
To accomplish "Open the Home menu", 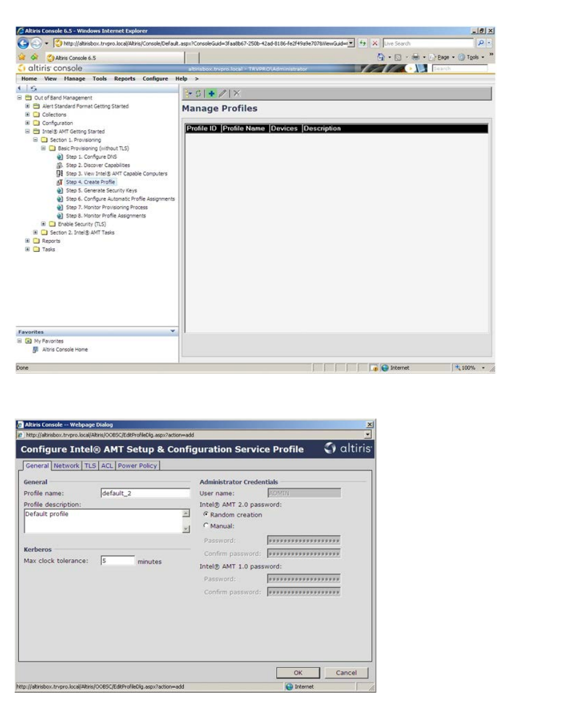I will tap(29, 78).
